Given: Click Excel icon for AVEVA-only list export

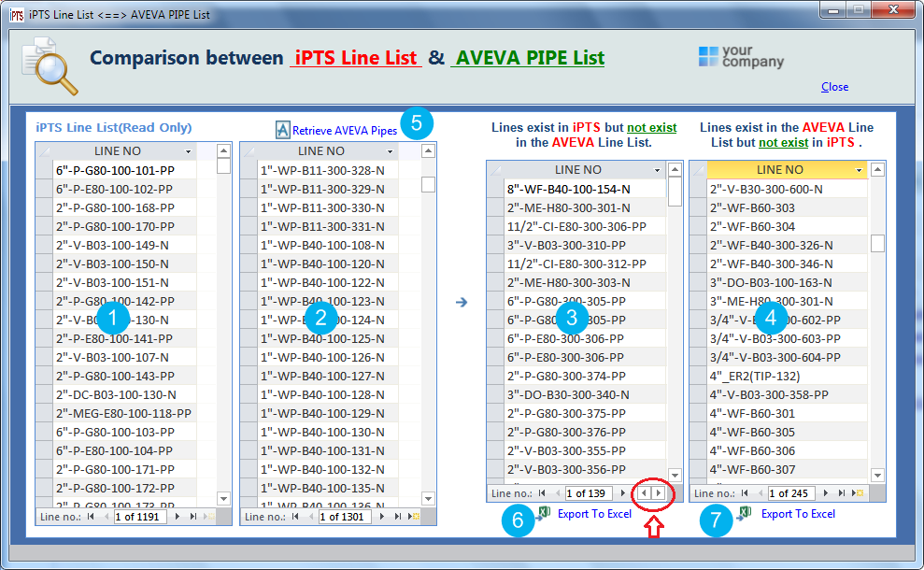Looking at the screenshot, I should click(x=745, y=513).
